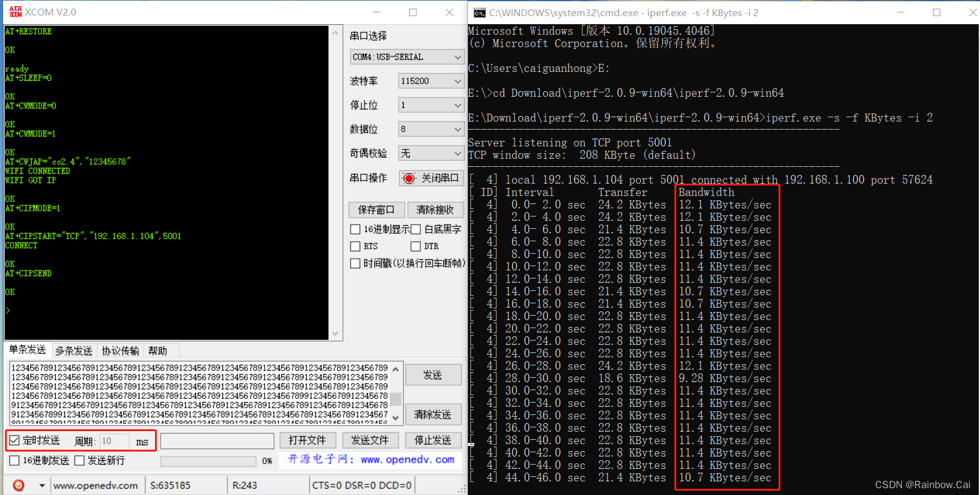Switch to the 多条发送 tab

click(74, 350)
